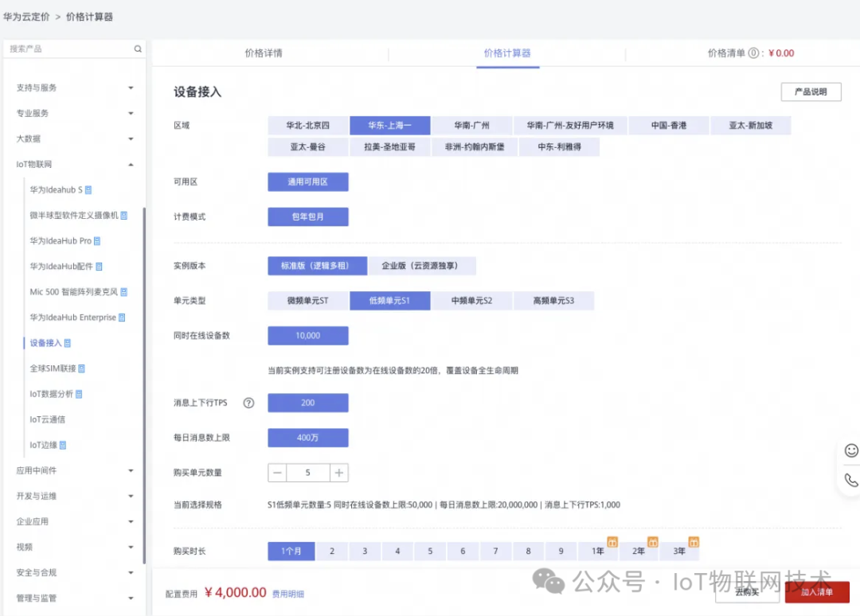This screenshot has width=860, height=616.
Task: Click the search magnifier icon in product search
Action: [138, 49]
